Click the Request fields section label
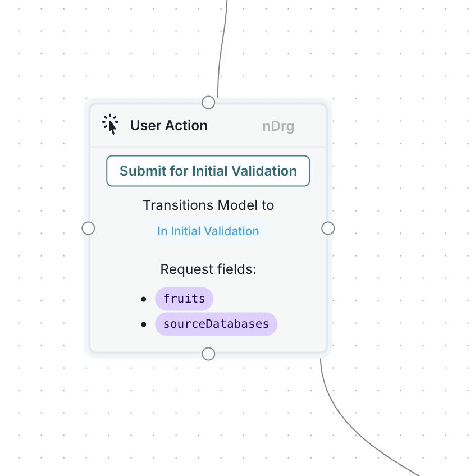This screenshot has width=475, height=476. pyautogui.click(x=208, y=269)
